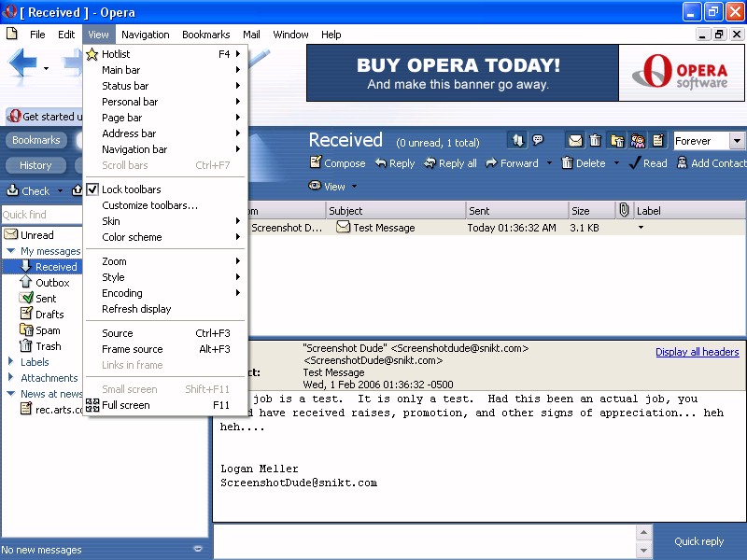Expand the Encoding submenu
747x560 pixels.
[x=165, y=293]
